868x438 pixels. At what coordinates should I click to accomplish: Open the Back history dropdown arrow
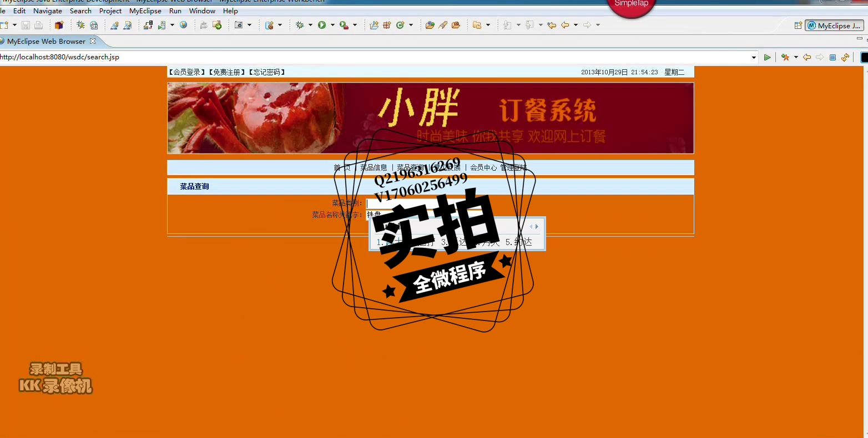coord(576,25)
